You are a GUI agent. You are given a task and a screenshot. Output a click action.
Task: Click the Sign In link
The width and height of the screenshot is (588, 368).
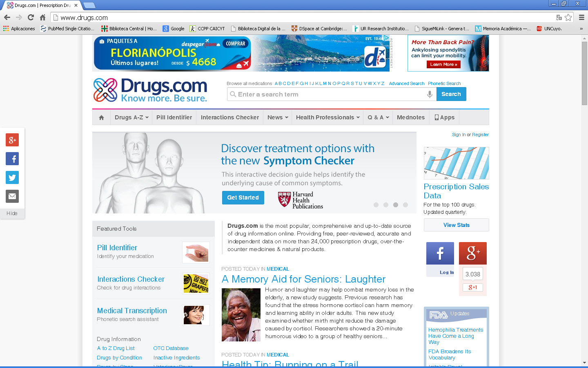(x=459, y=135)
